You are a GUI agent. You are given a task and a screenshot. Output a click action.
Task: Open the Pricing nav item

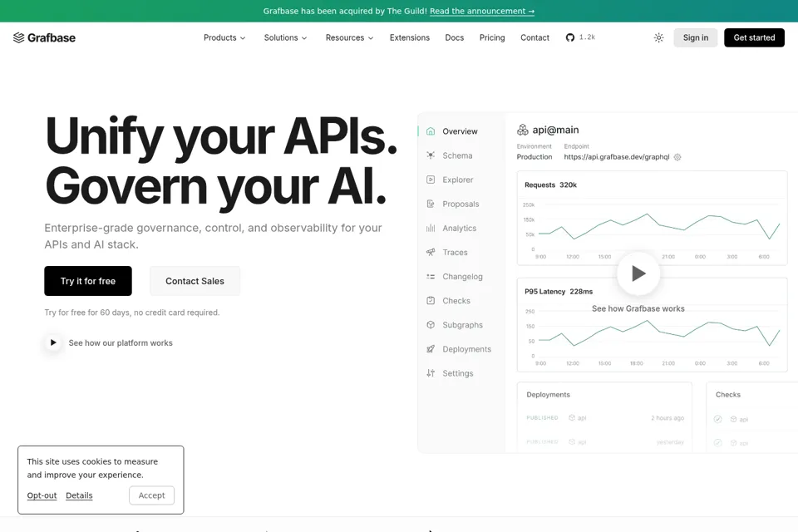click(x=492, y=37)
